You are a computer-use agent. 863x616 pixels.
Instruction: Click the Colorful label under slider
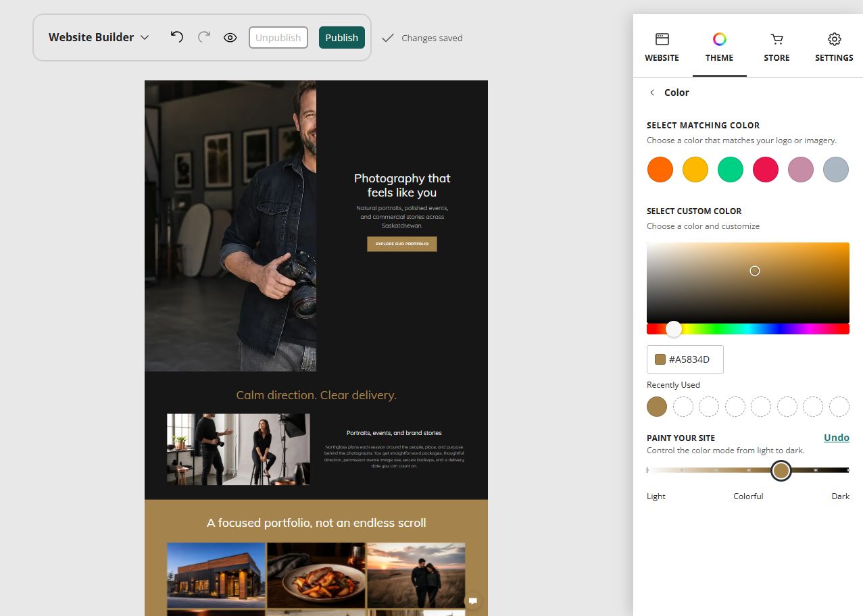(748, 496)
